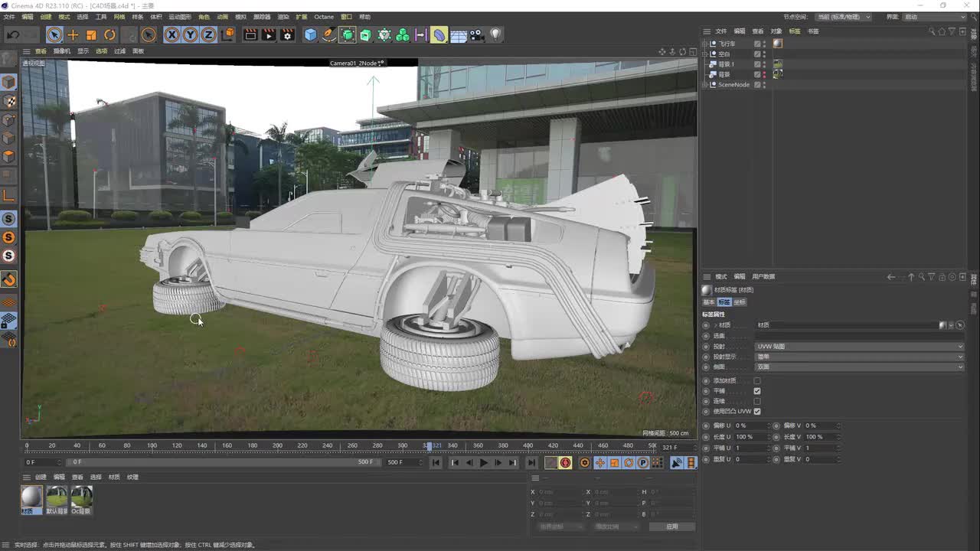Screen dimensions: 980x551
Task: Click frame 200 on the timeline ruler
Action: [x=277, y=445]
